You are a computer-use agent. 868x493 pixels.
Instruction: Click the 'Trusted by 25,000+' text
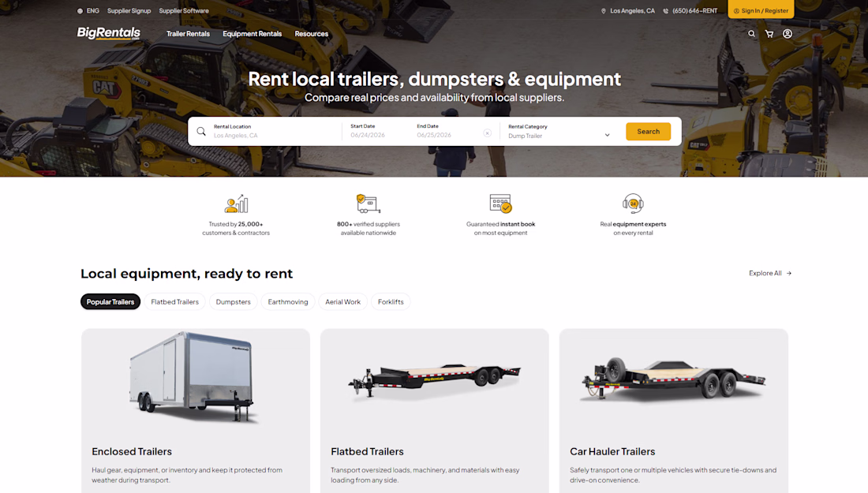click(236, 224)
